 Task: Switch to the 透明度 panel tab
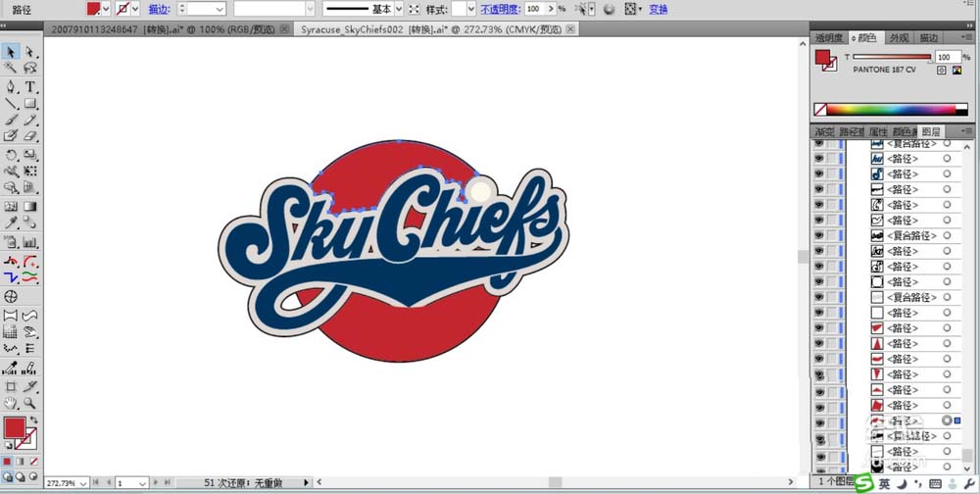[829, 38]
